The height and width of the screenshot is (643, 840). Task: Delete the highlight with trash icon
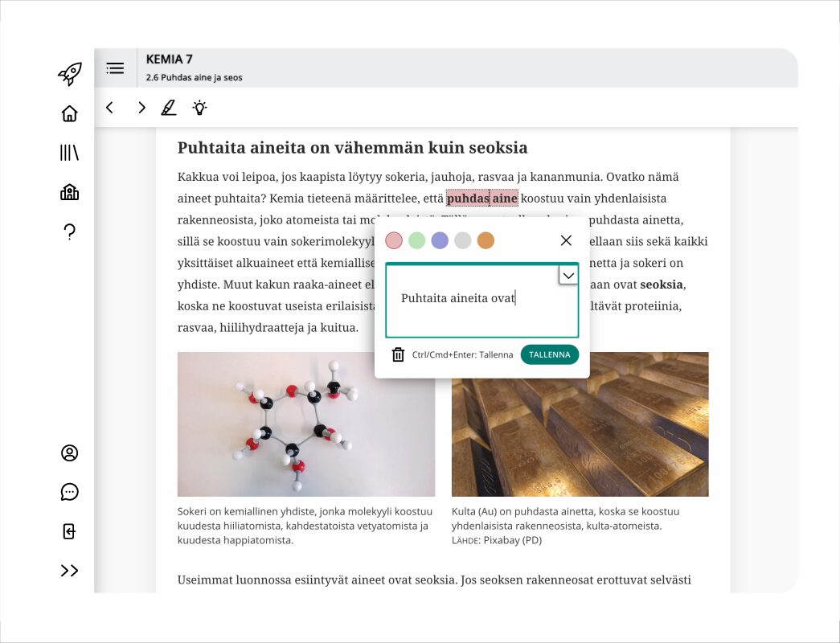click(x=398, y=354)
